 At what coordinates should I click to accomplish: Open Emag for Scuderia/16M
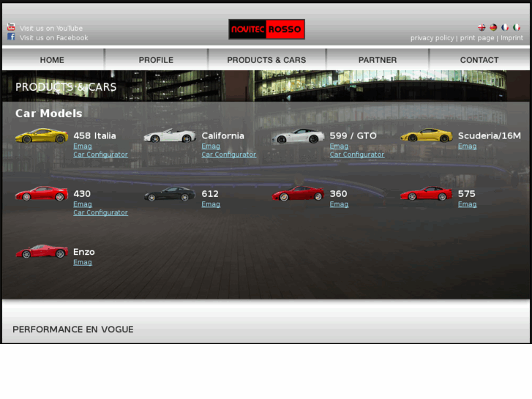467,146
